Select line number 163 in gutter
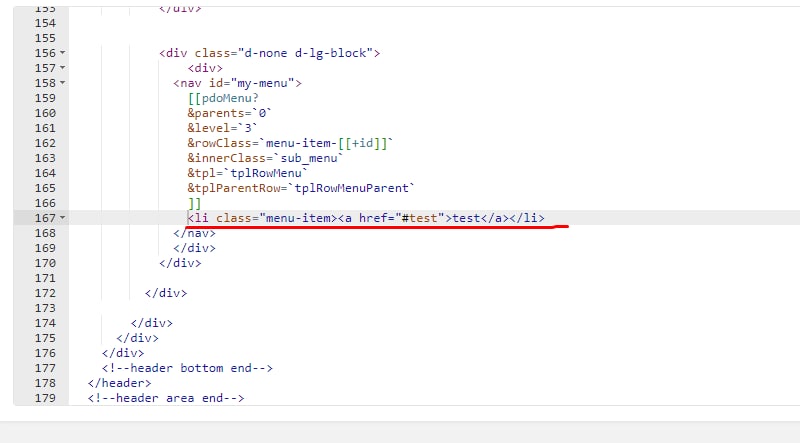 click(x=45, y=158)
